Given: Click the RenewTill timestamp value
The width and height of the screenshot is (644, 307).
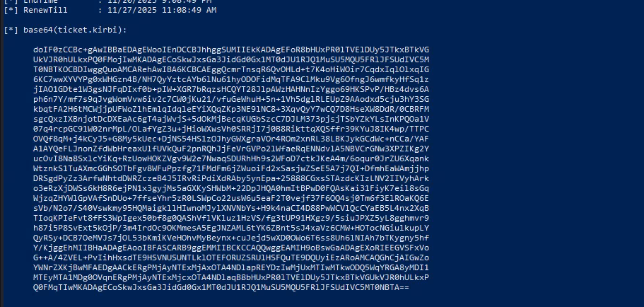Looking at the screenshot, I should point(162,11).
